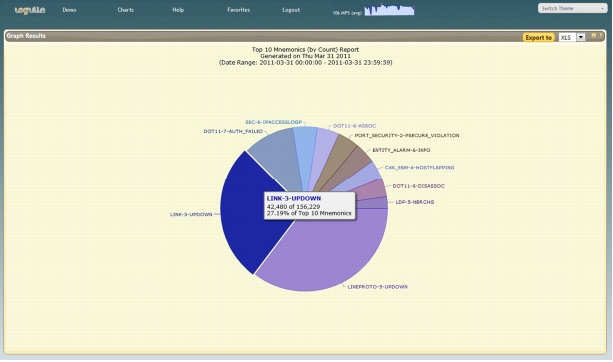Click the C4K_EBM-4-HOSTFLAPPING legend label
613x362 pixels.
pos(419,167)
